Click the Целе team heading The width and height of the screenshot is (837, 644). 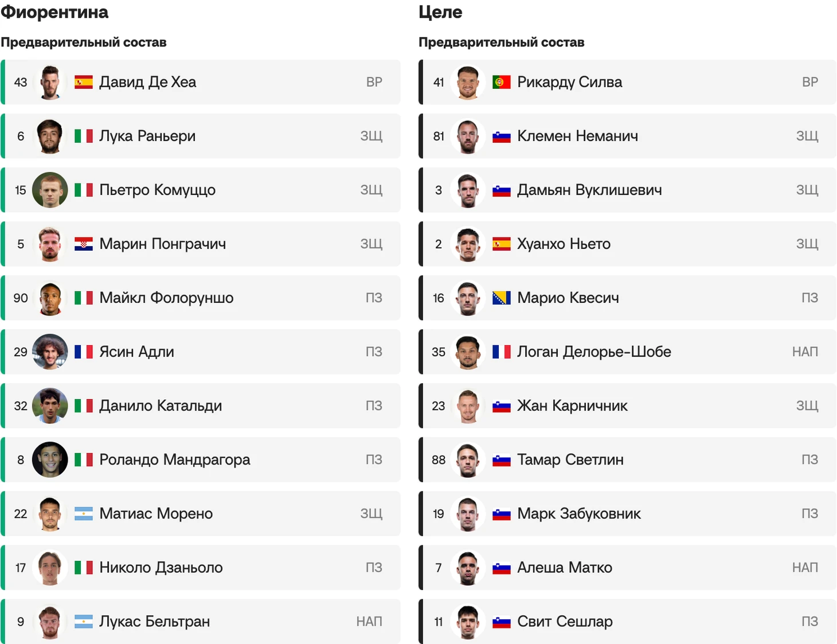(x=440, y=12)
